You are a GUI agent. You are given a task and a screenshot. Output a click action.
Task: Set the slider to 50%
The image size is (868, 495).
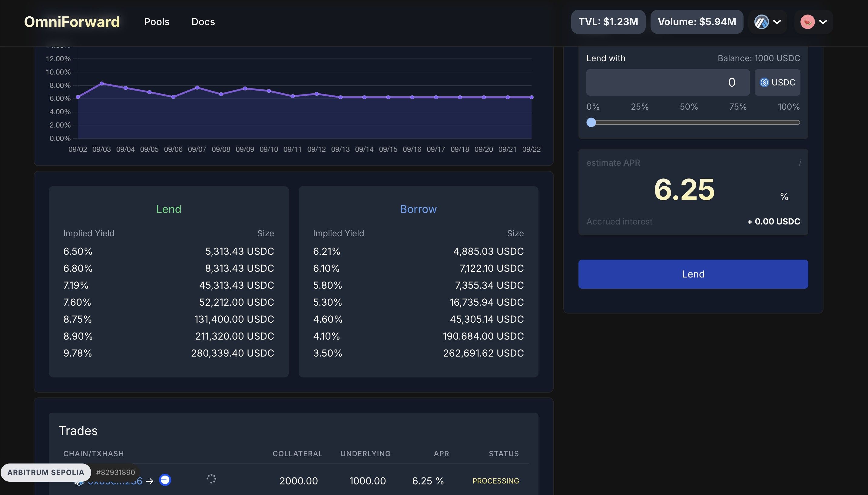click(x=689, y=107)
